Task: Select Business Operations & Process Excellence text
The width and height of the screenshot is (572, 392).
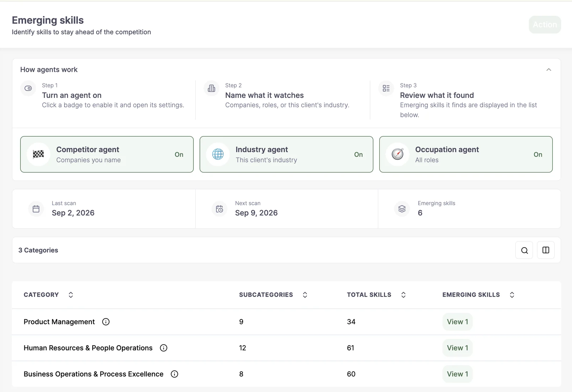Action: point(93,374)
